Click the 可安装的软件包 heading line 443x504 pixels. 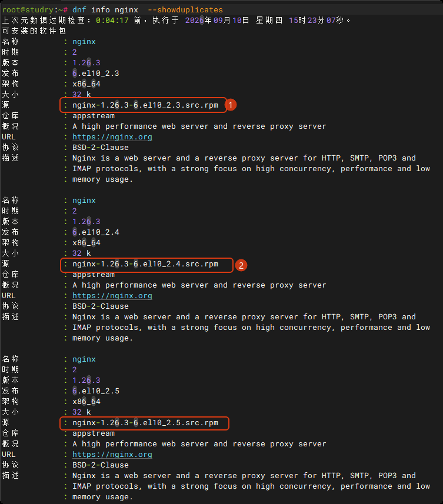click(x=34, y=31)
